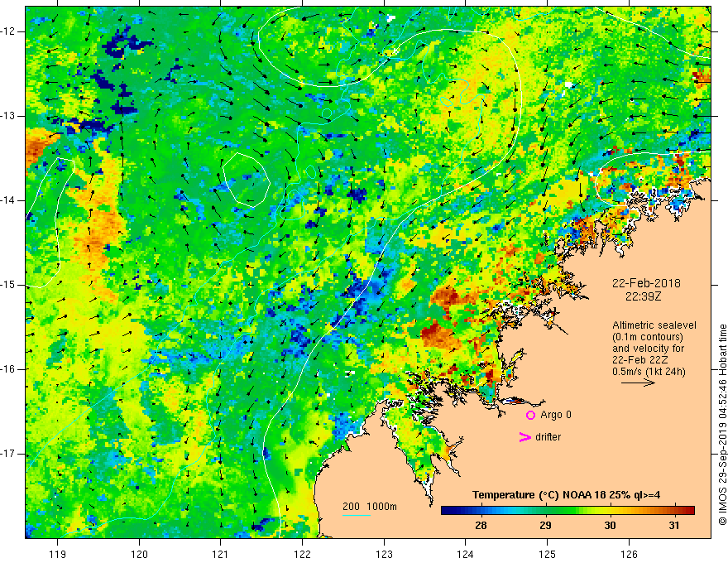Click the '29' colorbar tick label

(545, 526)
